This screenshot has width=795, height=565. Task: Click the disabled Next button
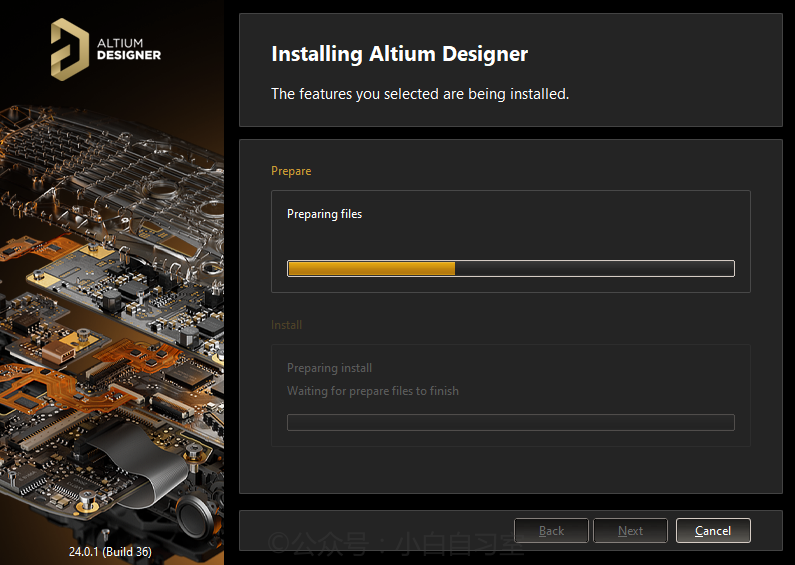pyautogui.click(x=630, y=531)
